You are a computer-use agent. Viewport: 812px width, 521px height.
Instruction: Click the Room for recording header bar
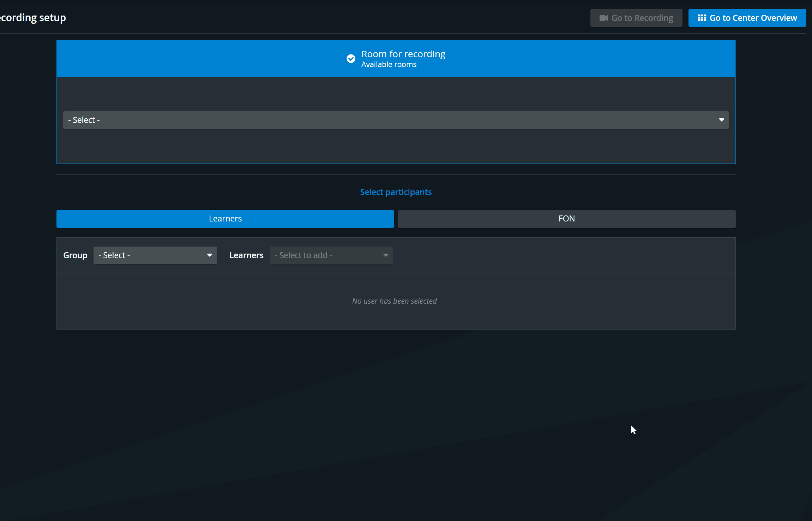tap(396, 59)
